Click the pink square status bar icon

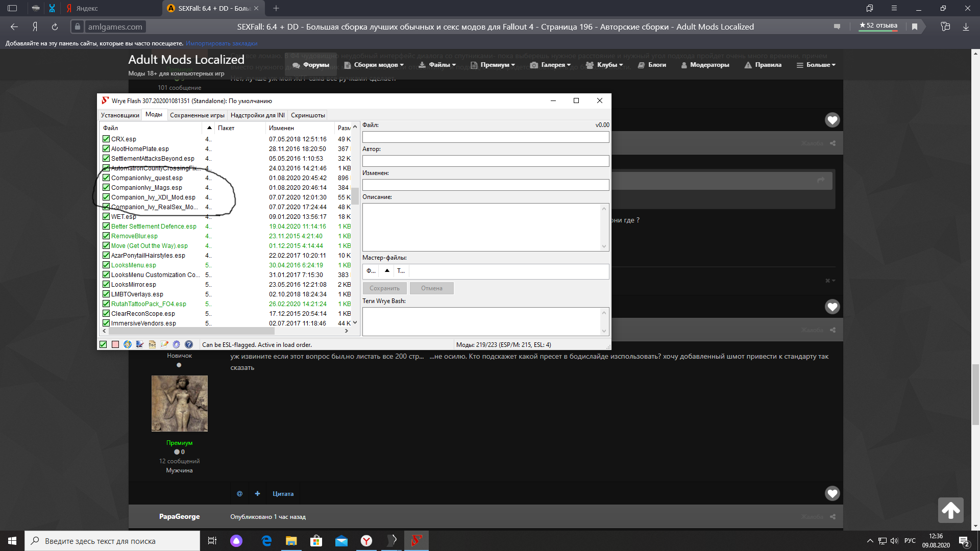point(115,344)
